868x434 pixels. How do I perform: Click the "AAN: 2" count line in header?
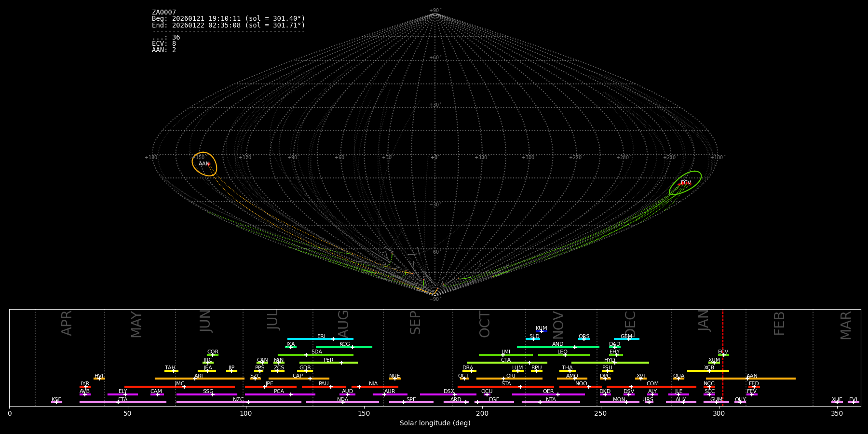pyautogui.click(x=164, y=50)
